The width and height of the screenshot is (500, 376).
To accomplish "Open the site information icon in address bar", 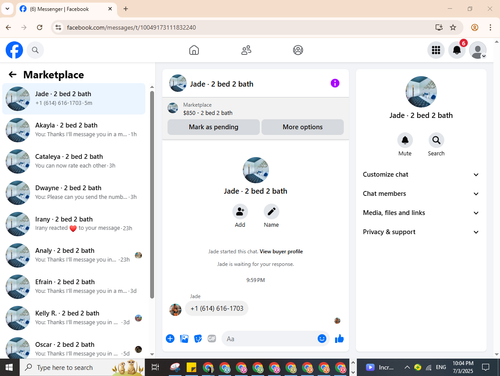I will [x=58, y=27].
